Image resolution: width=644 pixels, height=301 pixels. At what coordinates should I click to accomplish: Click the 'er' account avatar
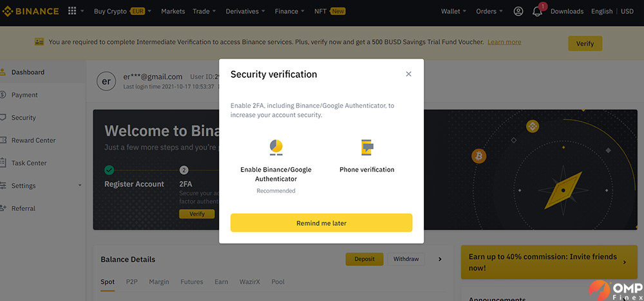tap(106, 81)
